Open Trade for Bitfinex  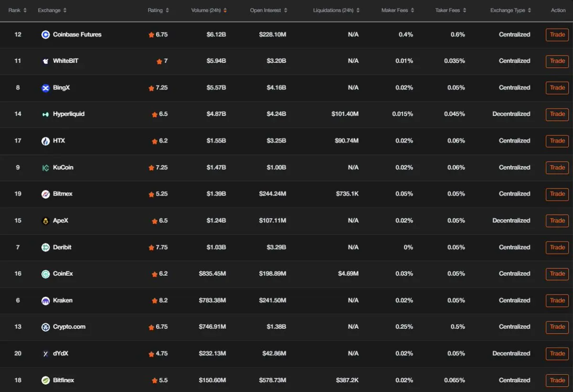557,381
